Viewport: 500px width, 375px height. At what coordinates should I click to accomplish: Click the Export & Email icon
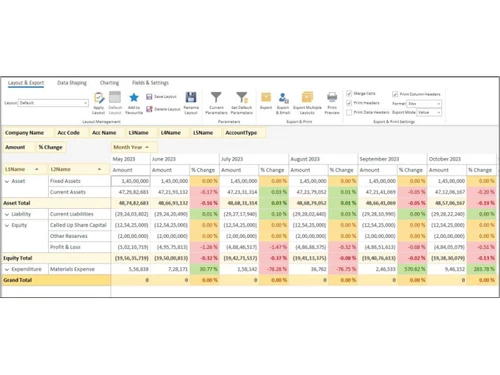click(283, 98)
